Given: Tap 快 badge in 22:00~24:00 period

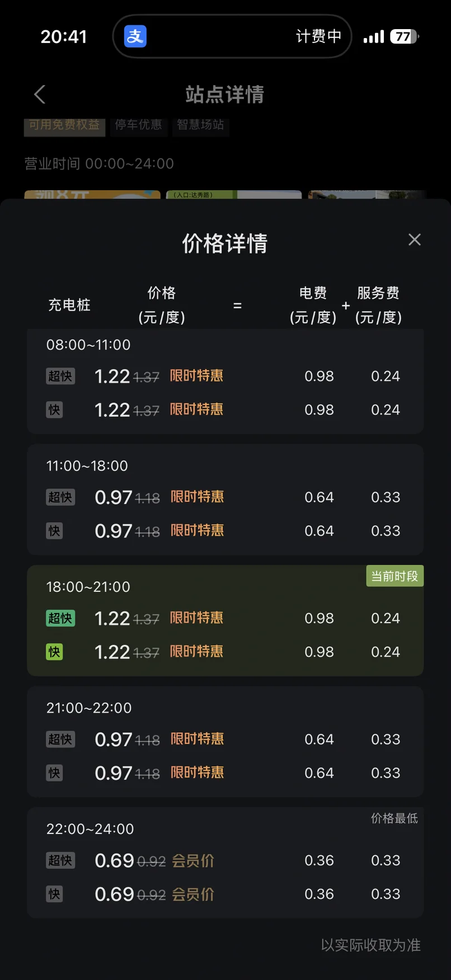Looking at the screenshot, I should coord(54,894).
